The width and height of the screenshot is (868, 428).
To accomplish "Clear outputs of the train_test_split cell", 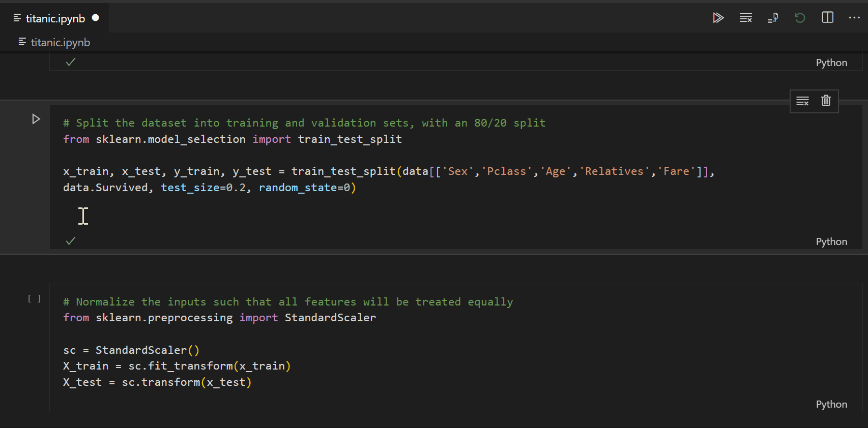I will (x=802, y=101).
